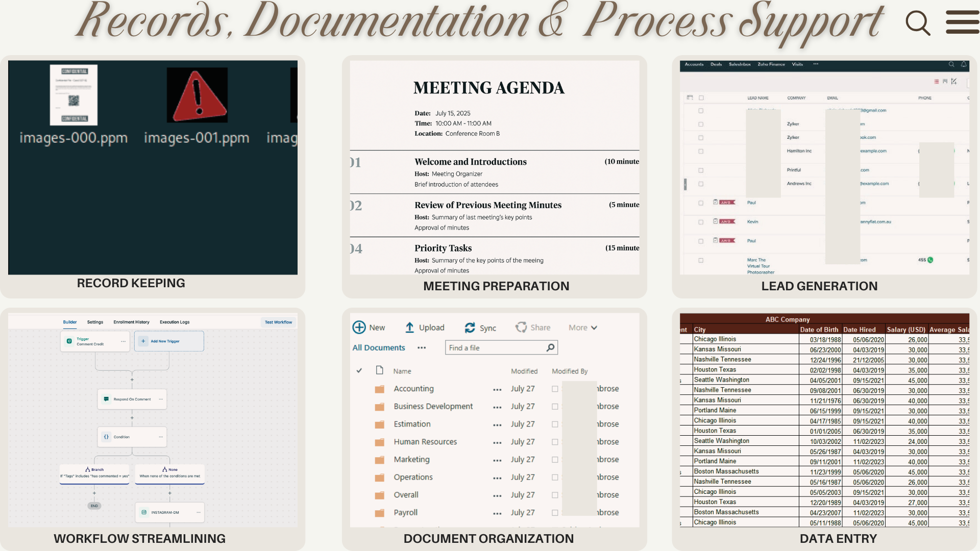The width and height of the screenshot is (980, 551).
Task: Tick the Marketing row checkbox
Action: point(555,460)
